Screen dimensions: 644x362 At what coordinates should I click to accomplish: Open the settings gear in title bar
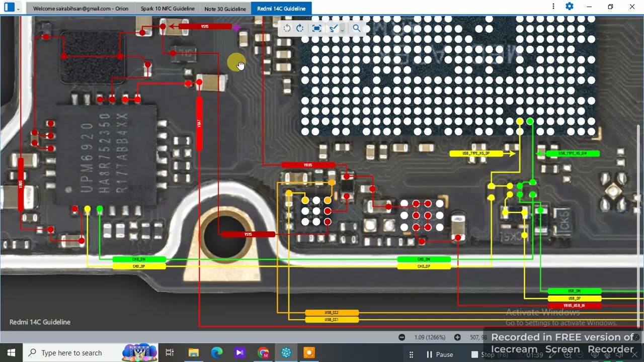pos(570,7)
